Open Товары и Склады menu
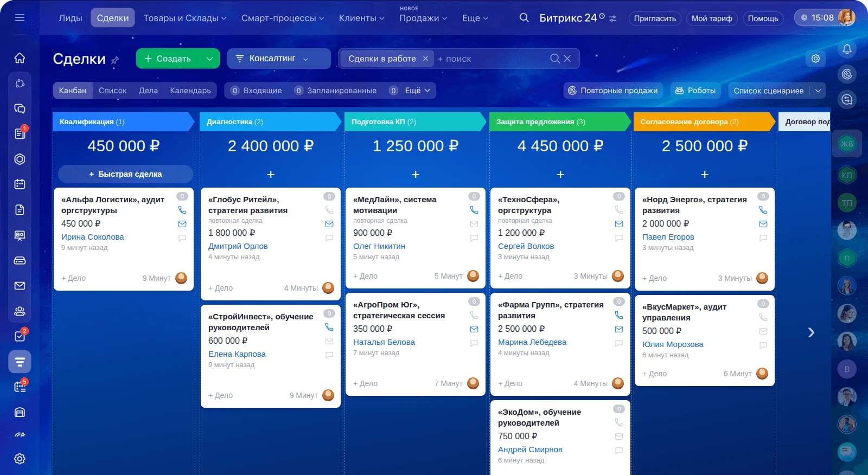The image size is (868, 475). pyautogui.click(x=185, y=18)
